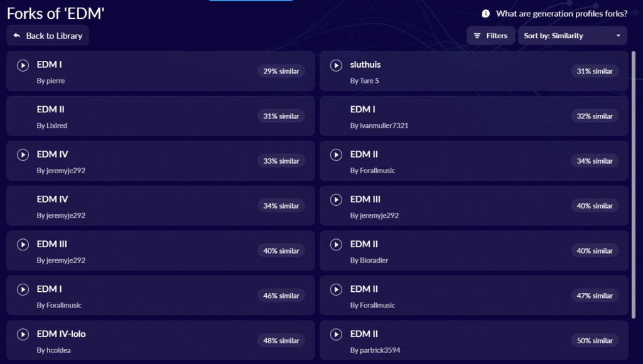
Task: Play EDM II by Forallmusic 47% similar
Action: tap(336, 289)
